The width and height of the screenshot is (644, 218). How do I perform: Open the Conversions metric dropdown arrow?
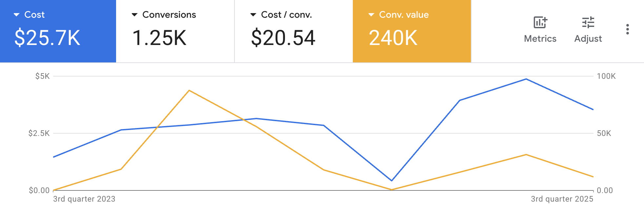coord(134,14)
